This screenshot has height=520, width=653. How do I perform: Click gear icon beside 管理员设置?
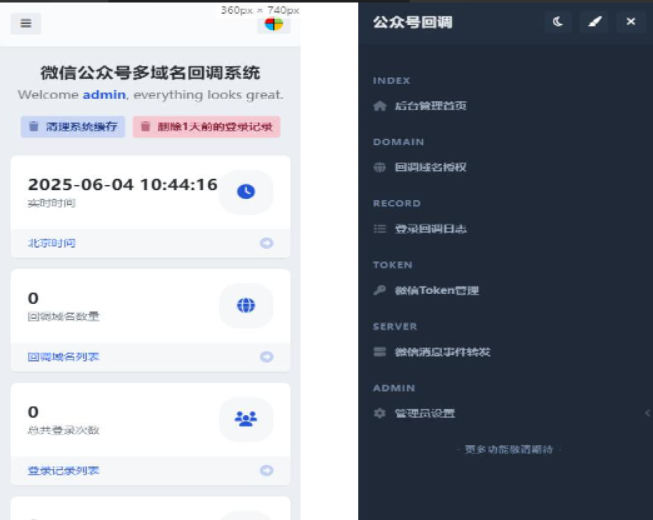[x=379, y=413]
